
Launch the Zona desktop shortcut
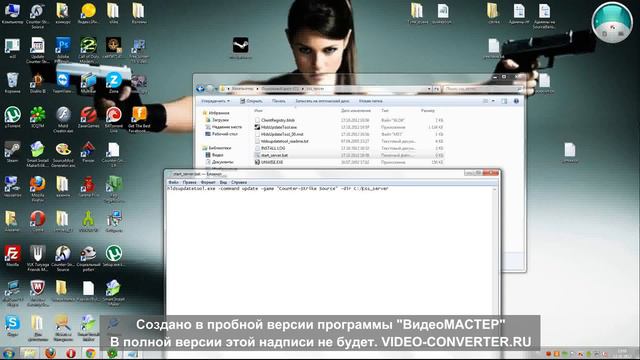coord(113,82)
